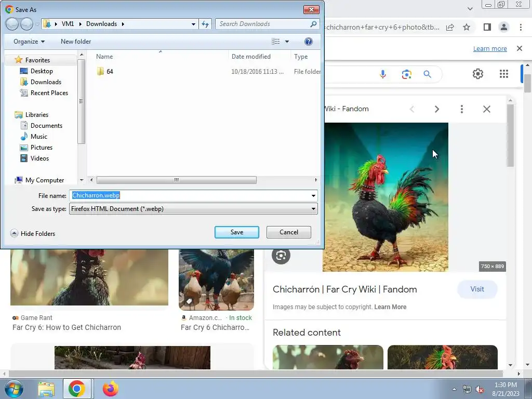Collapse folders with Hide Folders
The height and width of the screenshot is (399, 532).
[x=33, y=233]
